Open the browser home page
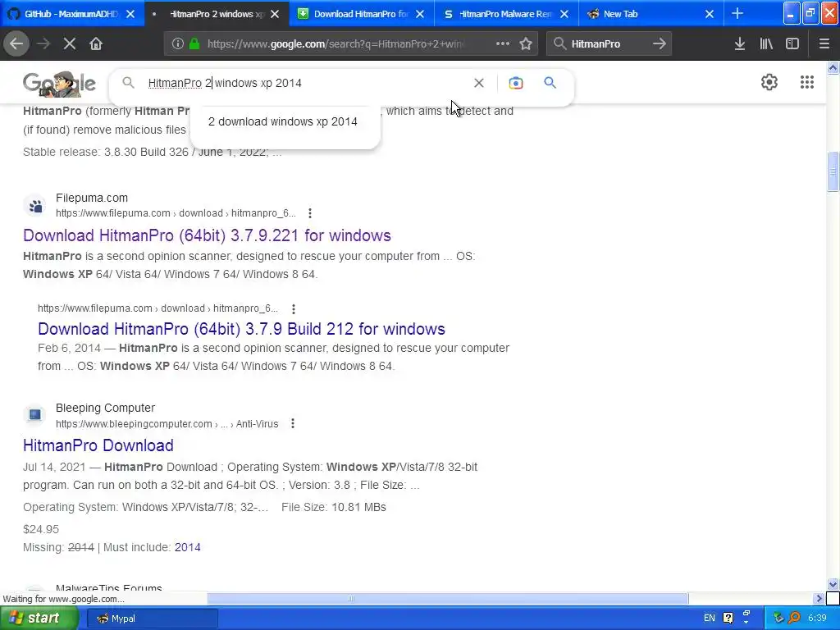The height and width of the screenshot is (630, 840). 96,44
